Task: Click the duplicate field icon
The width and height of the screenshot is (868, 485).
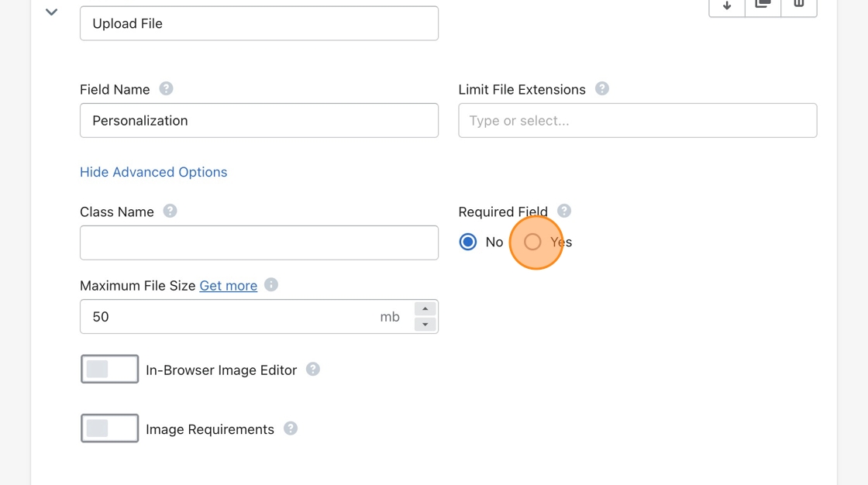Action: [x=763, y=5]
